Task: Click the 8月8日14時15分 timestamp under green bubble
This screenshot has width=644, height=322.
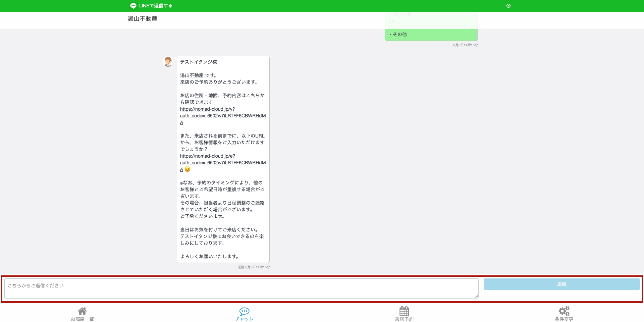Action: click(466, 45)
